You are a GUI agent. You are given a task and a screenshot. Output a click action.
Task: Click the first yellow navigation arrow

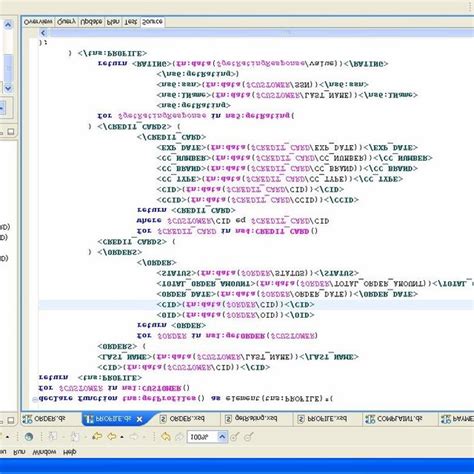click(97, 436)
